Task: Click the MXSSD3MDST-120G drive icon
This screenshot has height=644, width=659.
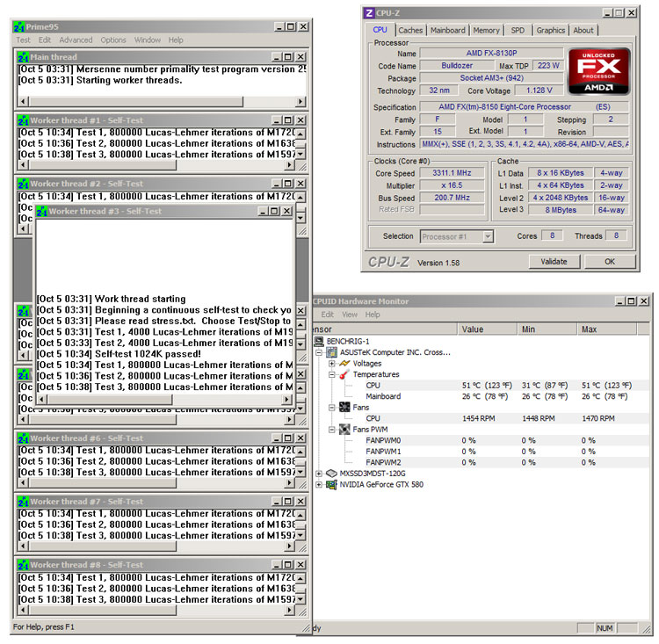Action: coord(331,473)
